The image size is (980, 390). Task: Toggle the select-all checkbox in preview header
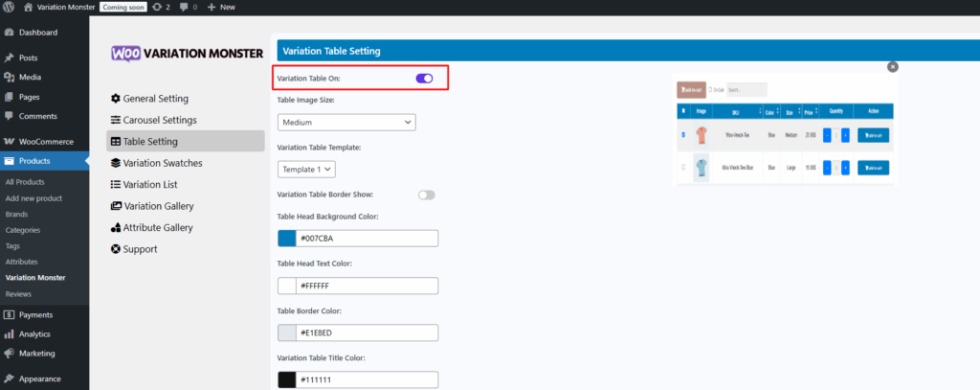tap(683, 111)
